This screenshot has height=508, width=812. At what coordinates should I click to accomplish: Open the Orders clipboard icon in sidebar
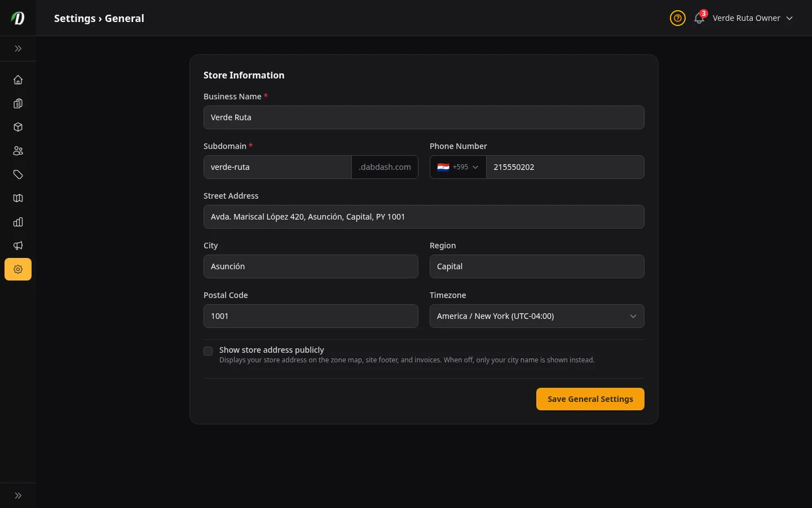(x=18, y=103)
